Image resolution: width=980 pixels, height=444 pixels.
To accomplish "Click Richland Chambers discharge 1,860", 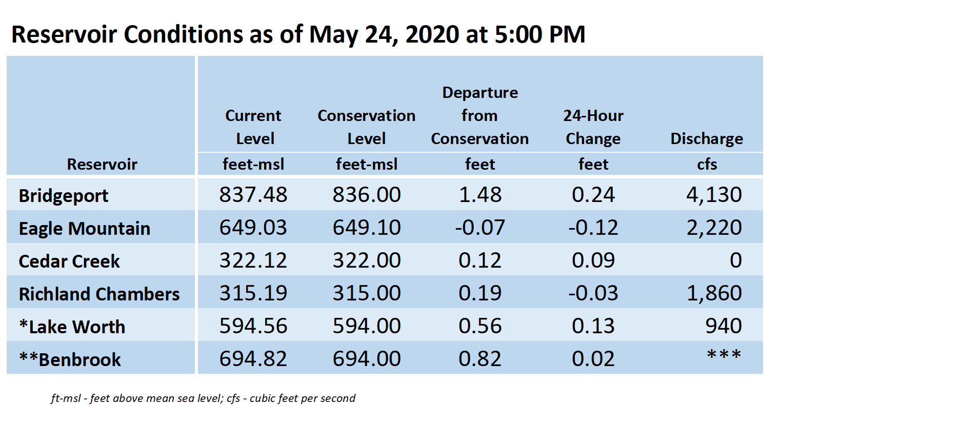I will (x=714, y=293).
